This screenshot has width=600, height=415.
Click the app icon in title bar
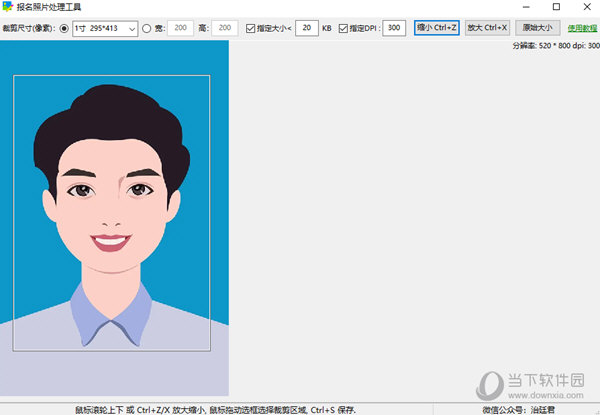(x=7, y=7)
